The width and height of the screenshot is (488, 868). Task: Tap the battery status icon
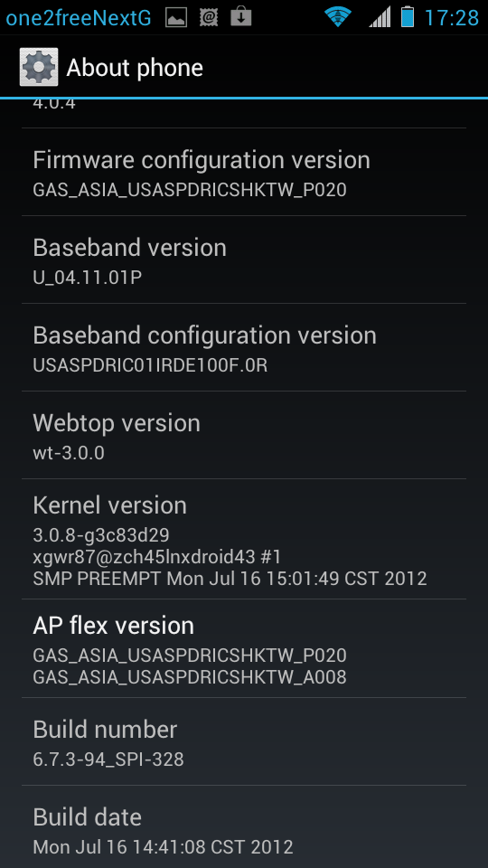(x=408, y=17)
